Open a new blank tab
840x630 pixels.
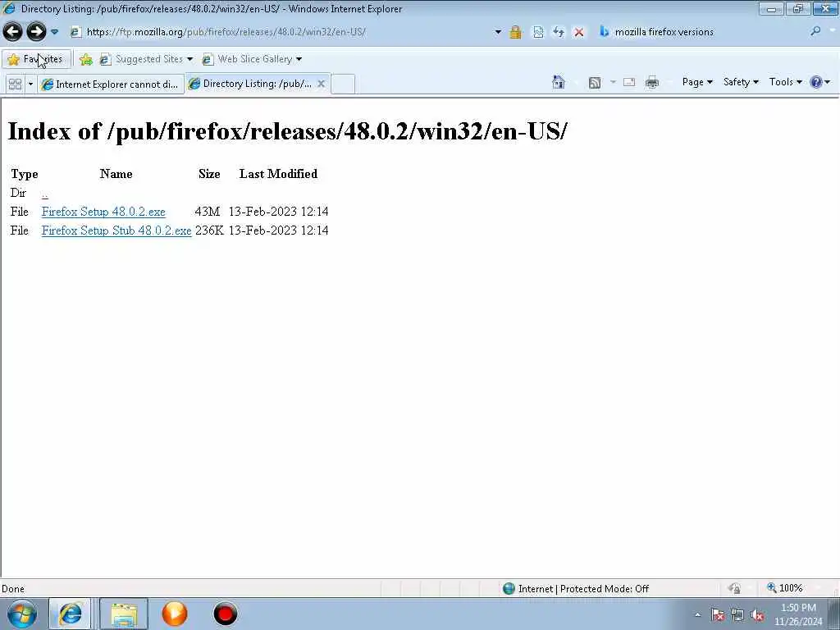click(x=343, y=84)
